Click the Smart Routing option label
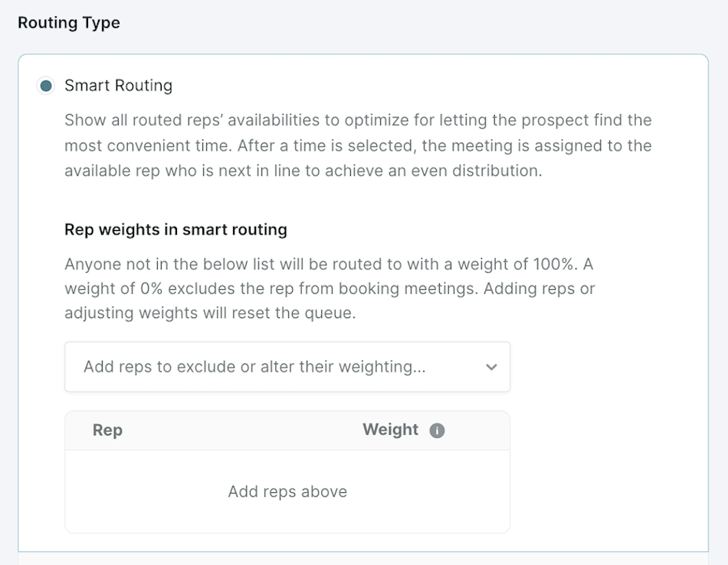The width and height of the screenshot is (728, 565). click(118, 86)
